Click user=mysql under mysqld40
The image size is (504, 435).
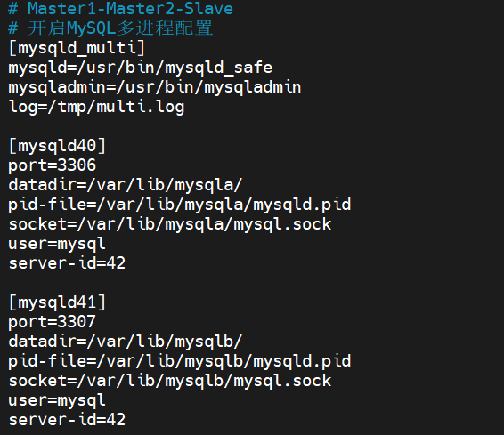[x=57, y=244]
